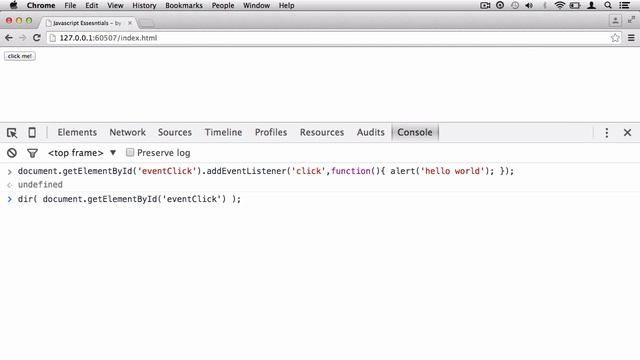Switch to the Timeline tab
Screen dimensions: 640x360
[x=223, y=132]
